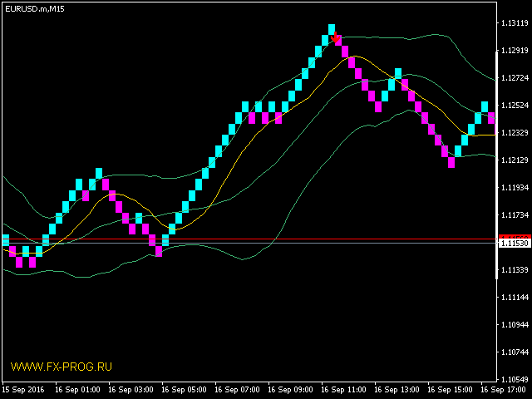Click the 16 Sep 09:00 time label
The width and height of the screenshot is (532, 399).
(291, 390)
